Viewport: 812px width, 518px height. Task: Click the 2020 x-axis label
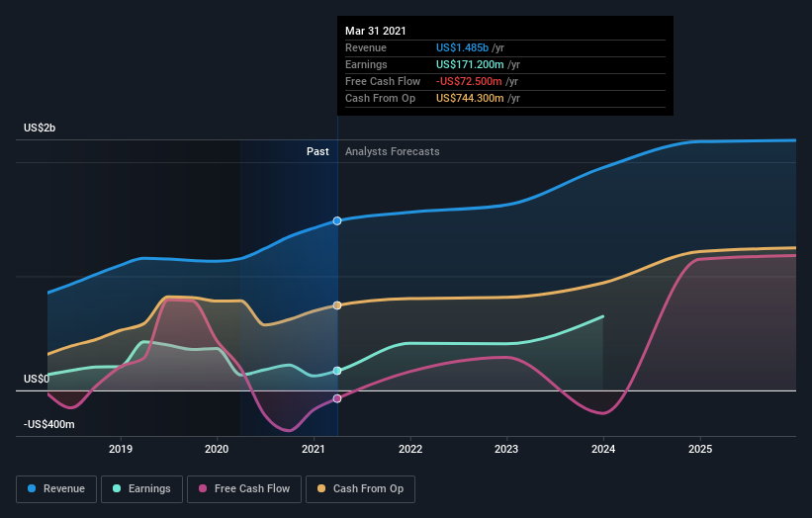pos(217,449)
